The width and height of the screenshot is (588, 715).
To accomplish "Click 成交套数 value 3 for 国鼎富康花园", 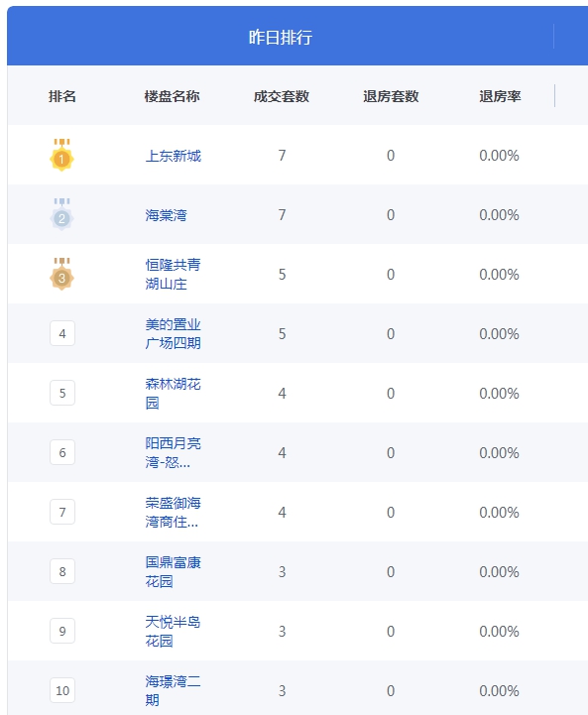I will pyautogui.click(x=283, y=572).
